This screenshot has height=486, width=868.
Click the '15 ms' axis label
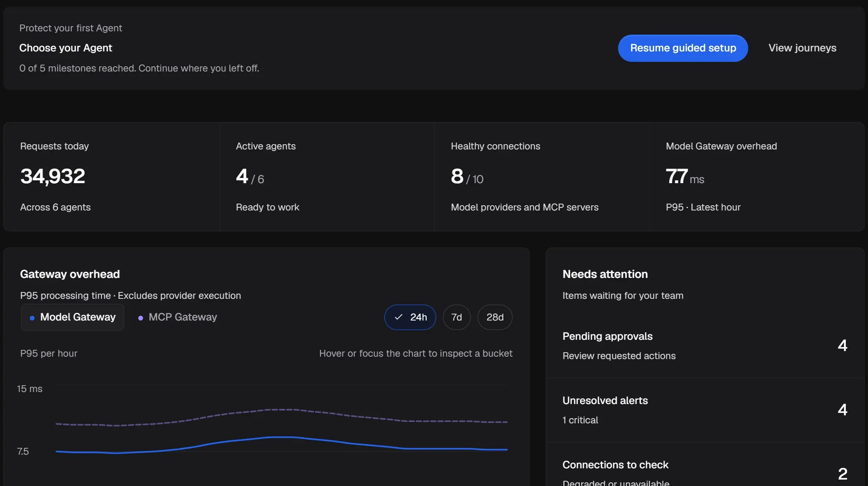coord(30,389)
